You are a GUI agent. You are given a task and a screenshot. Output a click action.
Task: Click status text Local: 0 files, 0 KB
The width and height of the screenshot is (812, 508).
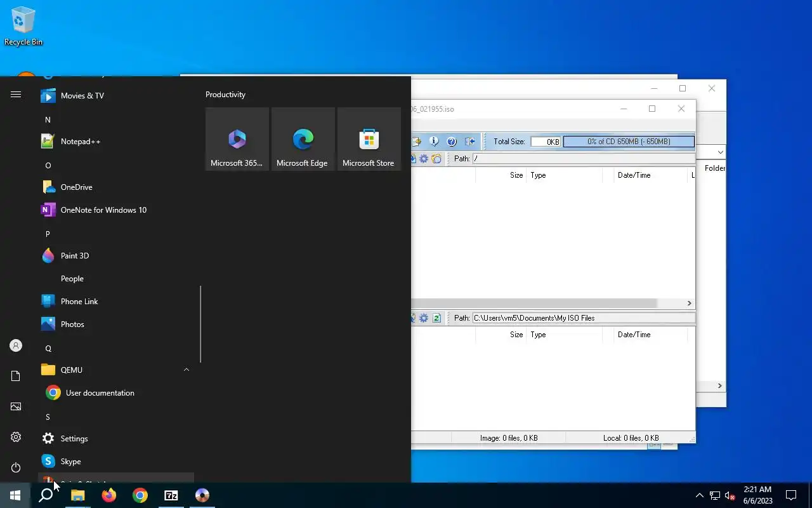tap(631, 438)
